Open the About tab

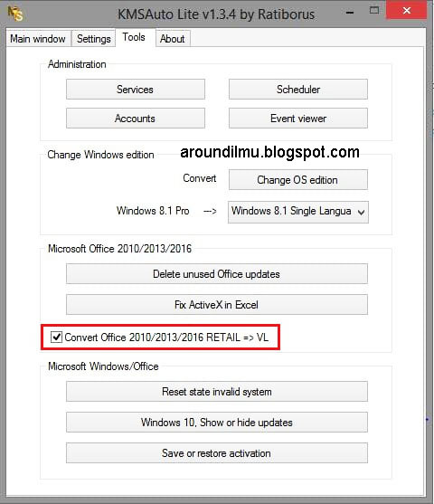coord(173,39)
